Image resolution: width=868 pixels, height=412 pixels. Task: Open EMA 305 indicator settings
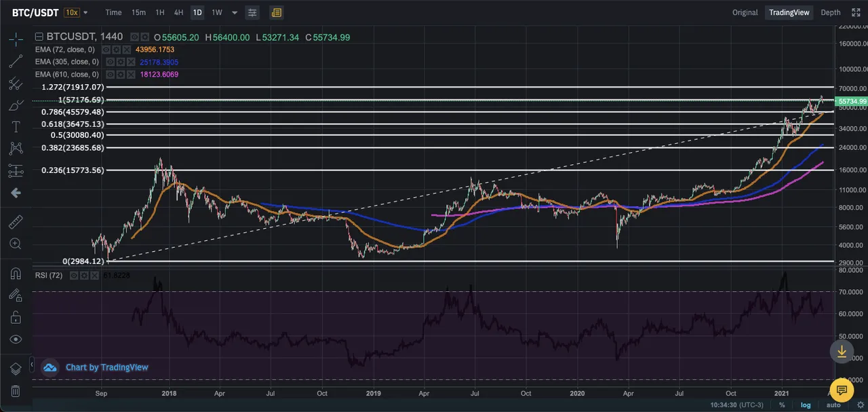[x=120, y=62]
